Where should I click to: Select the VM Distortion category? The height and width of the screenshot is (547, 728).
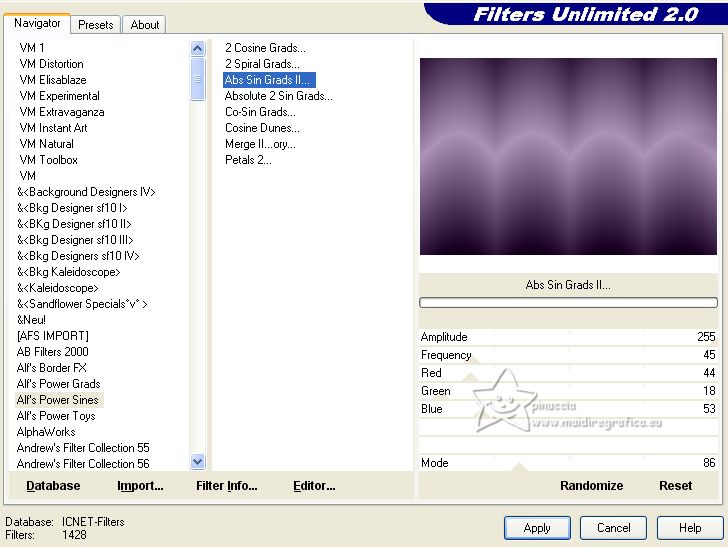click(52, 64)
